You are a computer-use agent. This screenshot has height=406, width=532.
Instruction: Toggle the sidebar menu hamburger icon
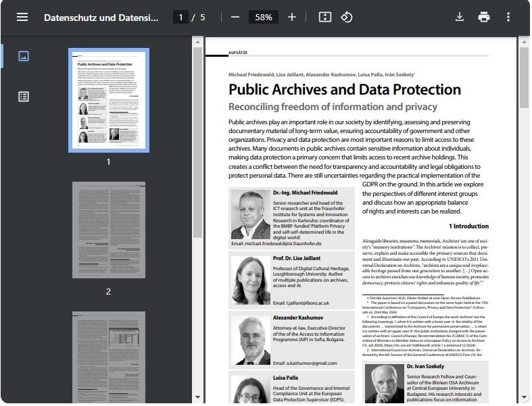click(x=22, y=18)
